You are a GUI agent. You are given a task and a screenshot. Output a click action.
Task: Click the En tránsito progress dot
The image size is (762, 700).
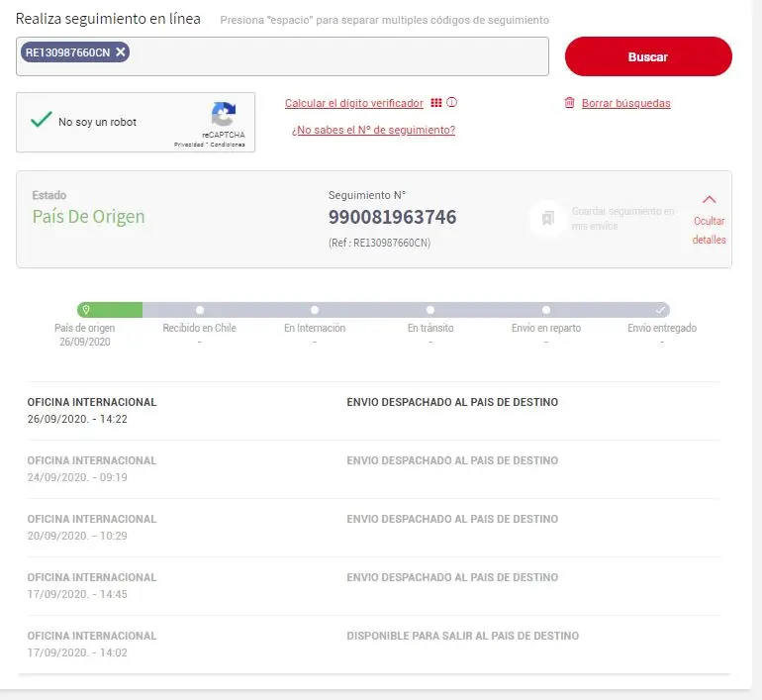pos(430,310)
